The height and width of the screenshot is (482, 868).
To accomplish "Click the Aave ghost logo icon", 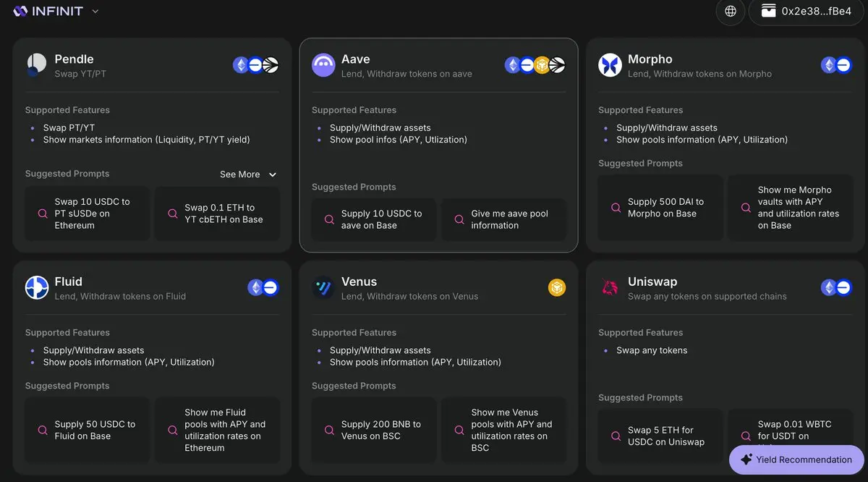I will click(323, 65).
